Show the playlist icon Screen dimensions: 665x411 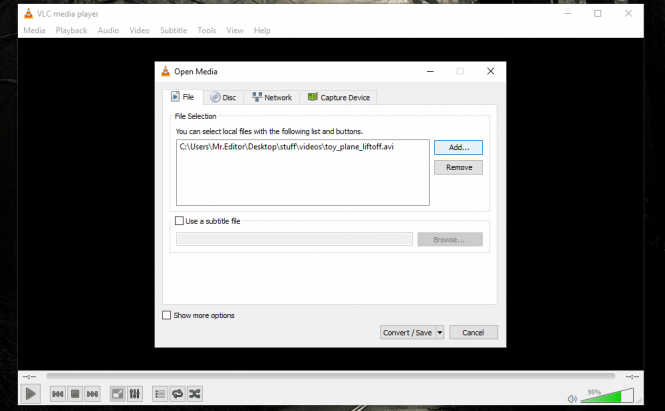pyautogui.click(x=160, y=394)
